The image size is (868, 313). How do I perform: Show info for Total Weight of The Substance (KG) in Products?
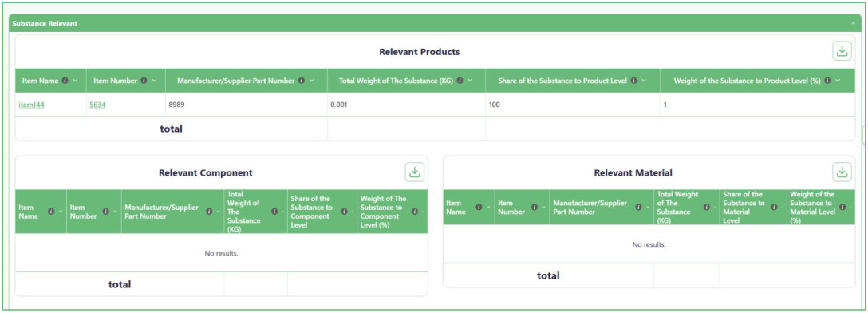(x=460, y=81)
